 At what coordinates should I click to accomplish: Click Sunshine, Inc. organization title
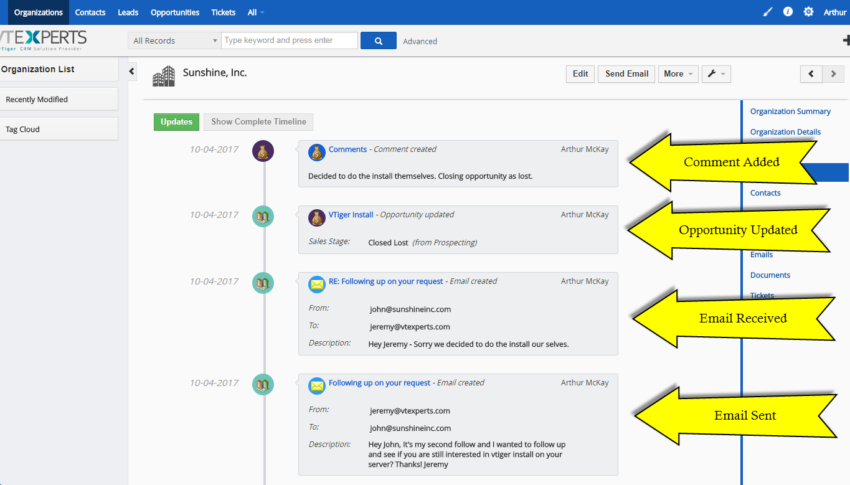[215, 73]
